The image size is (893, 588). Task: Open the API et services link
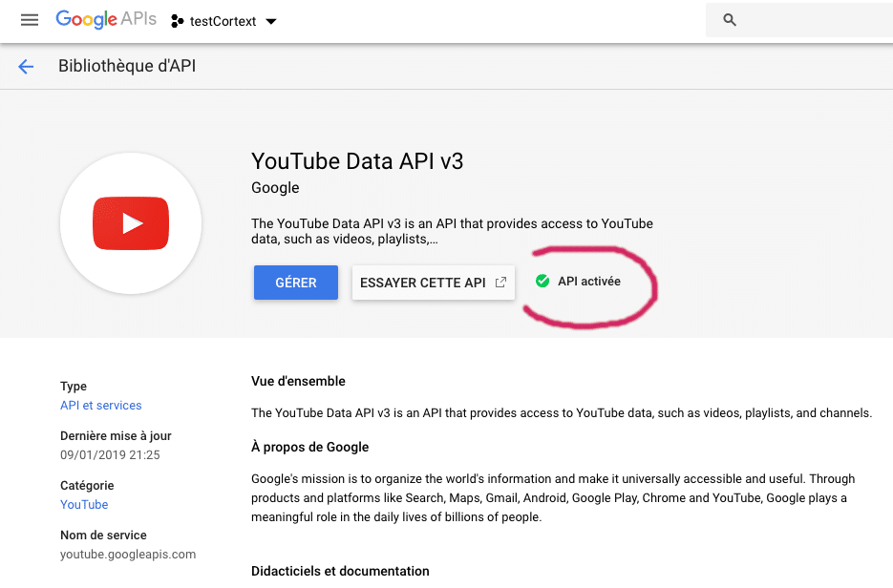(x=101, y=406)
